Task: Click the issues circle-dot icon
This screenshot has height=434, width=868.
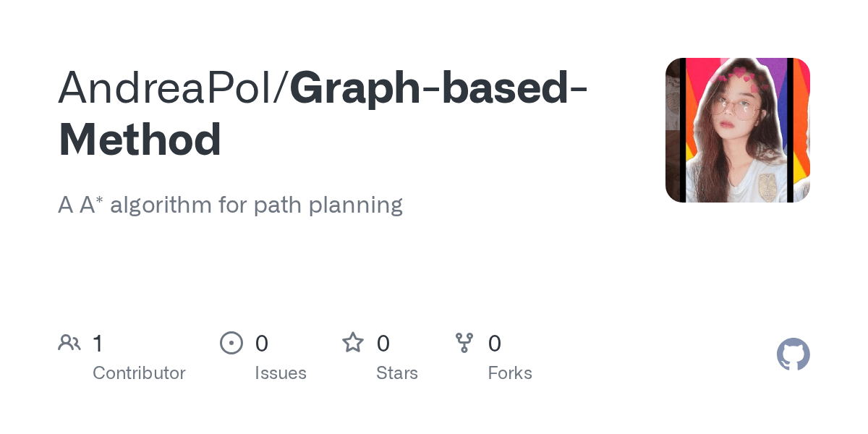Action: [231, 343]
